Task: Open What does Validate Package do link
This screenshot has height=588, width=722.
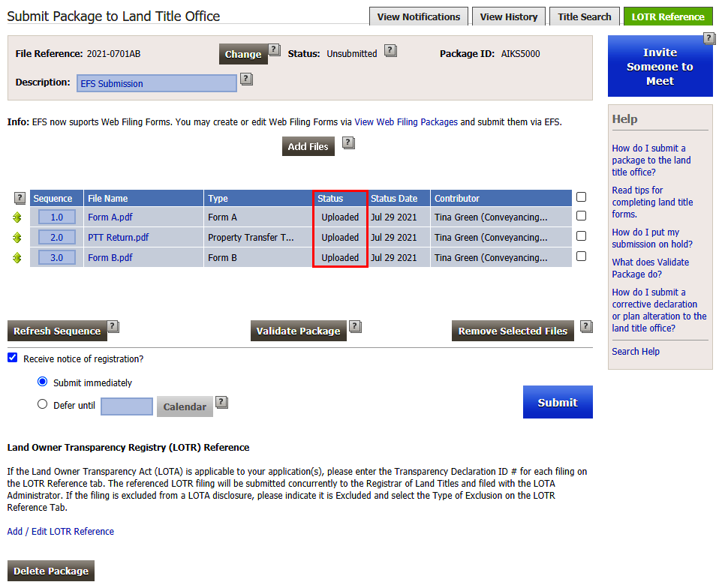Action: pyautogui.click(x=650, y=268)
